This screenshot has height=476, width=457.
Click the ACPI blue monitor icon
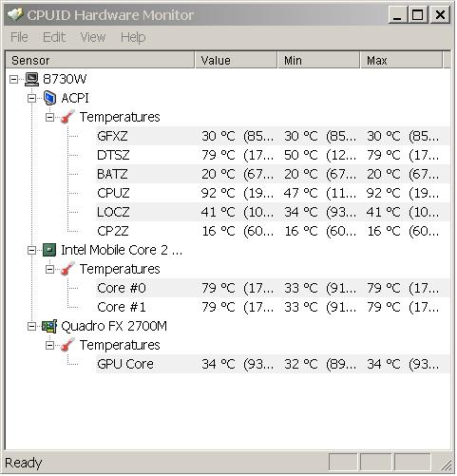pos(49,98)
